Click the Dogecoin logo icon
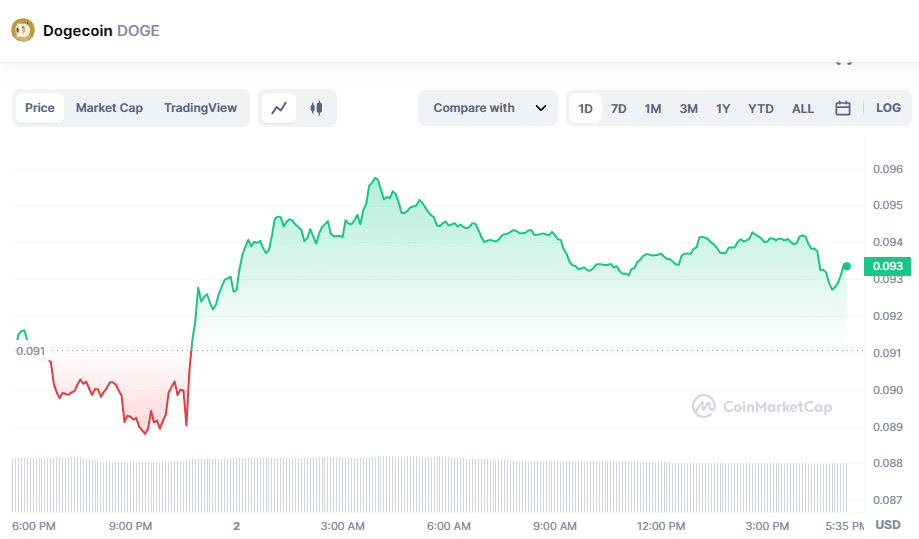Screen dimensions: 919x539 click(23, 30)
